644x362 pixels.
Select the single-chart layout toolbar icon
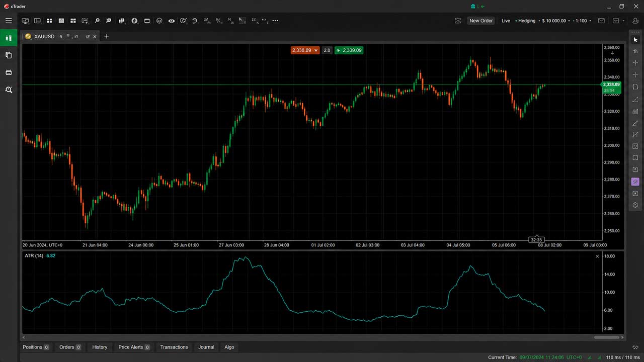point(61,21)
